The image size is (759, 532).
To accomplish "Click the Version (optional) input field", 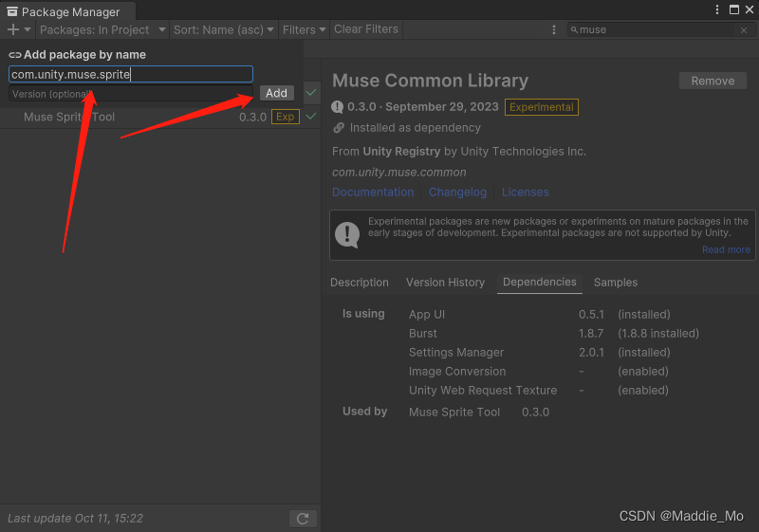I will (131, 94).
